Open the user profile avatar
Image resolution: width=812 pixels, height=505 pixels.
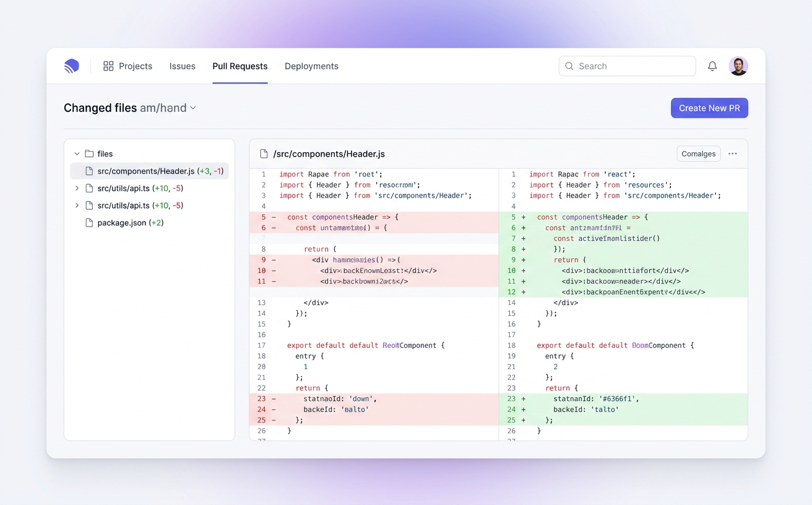[x=738, y=66]
